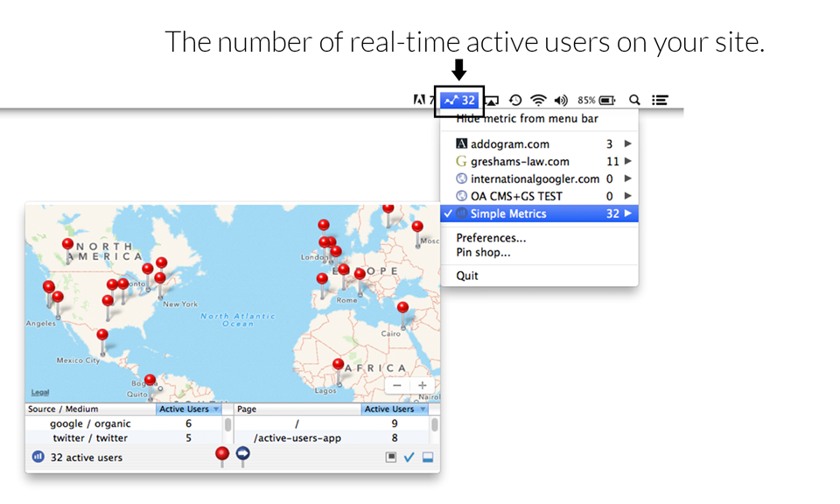Open the volume icon in the menu bar
840x504 pixels.
click(561, 100)
